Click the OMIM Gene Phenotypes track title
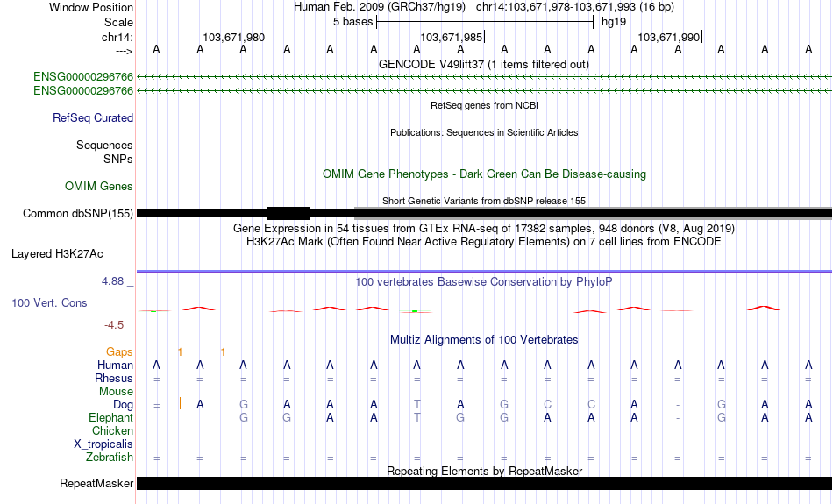Image resolution: width=833 pixels, height=504 pixels. tap(484, 174)
